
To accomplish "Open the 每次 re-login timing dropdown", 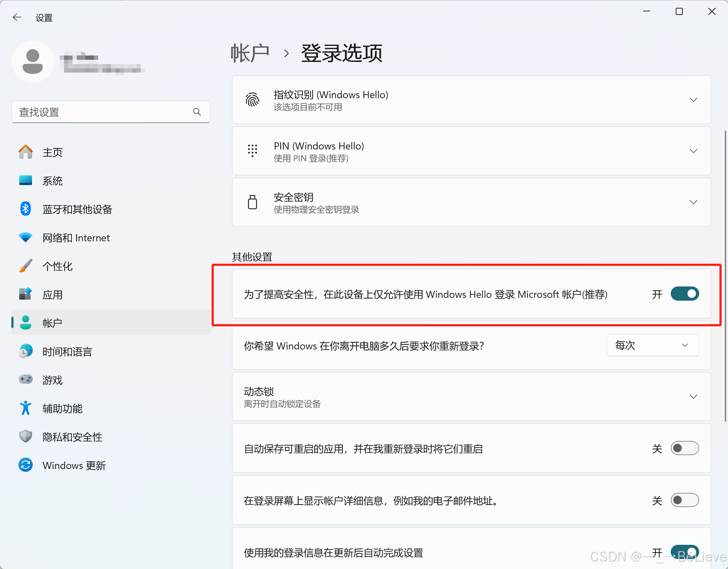I will coord(653,345).
